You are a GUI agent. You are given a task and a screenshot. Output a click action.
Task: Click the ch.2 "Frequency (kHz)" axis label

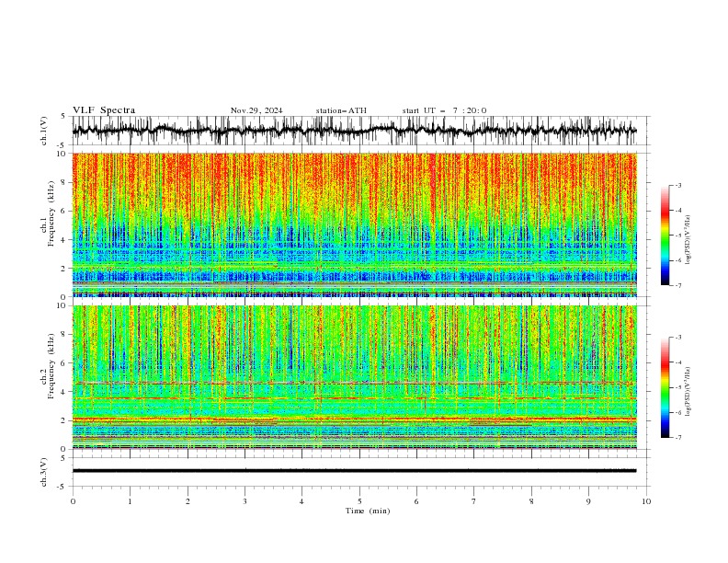coord(51,366)
